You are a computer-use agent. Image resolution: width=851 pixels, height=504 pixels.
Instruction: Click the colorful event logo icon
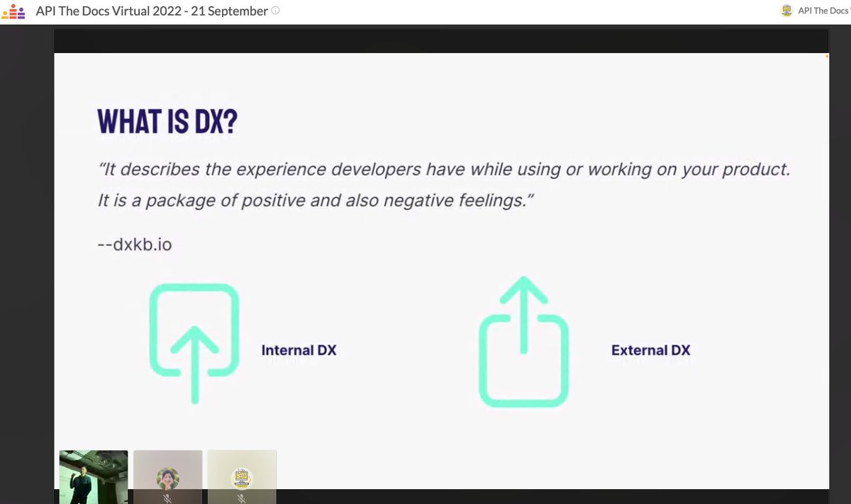(x=13, y=11)
